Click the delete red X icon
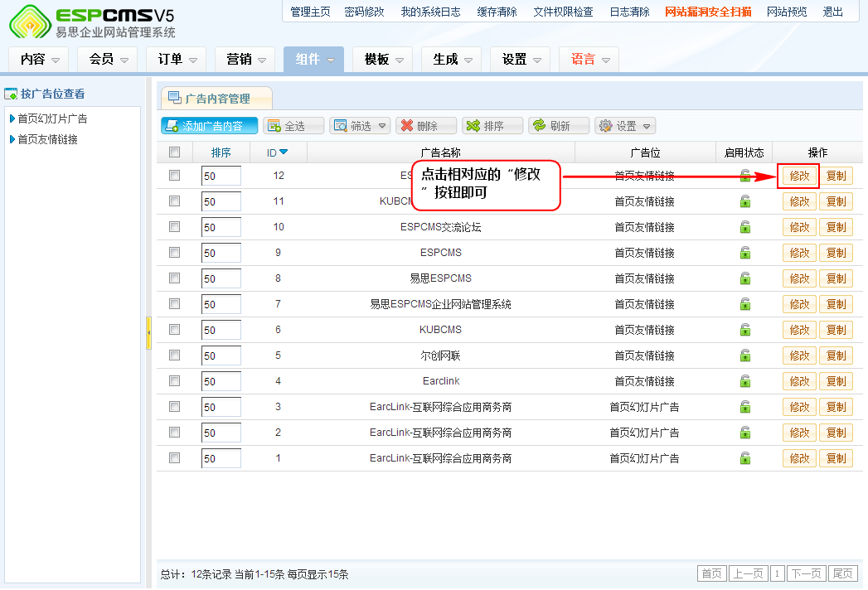 coord(407,126)
